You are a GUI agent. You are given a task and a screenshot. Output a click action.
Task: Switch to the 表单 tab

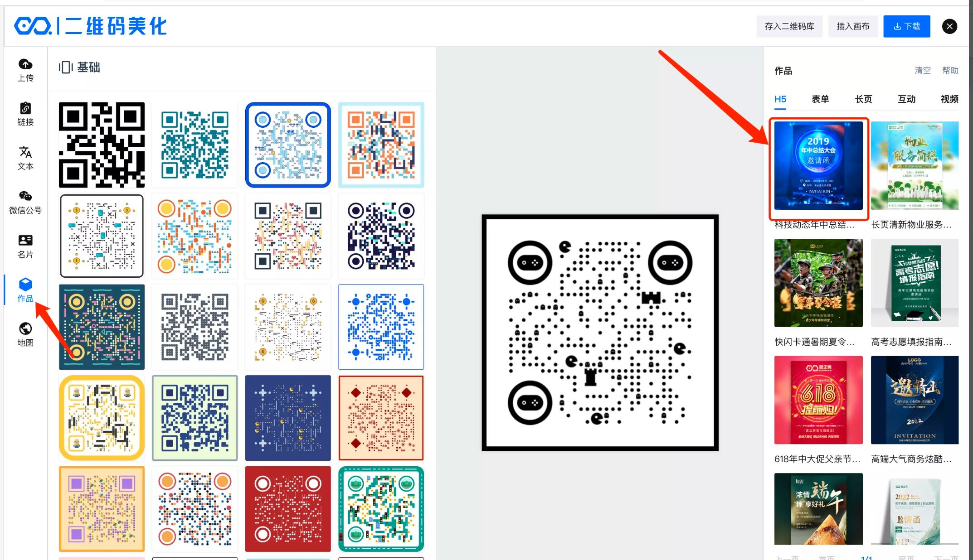tap(820, 99)
